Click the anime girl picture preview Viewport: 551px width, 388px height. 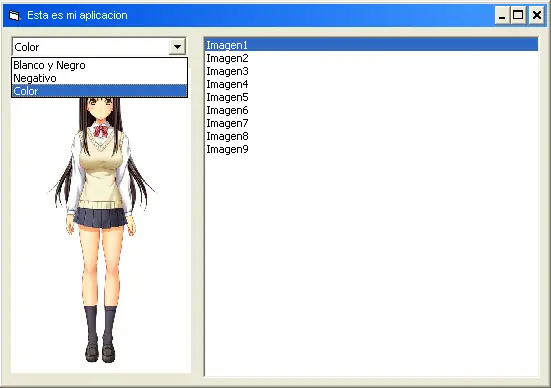coord(101,235)
